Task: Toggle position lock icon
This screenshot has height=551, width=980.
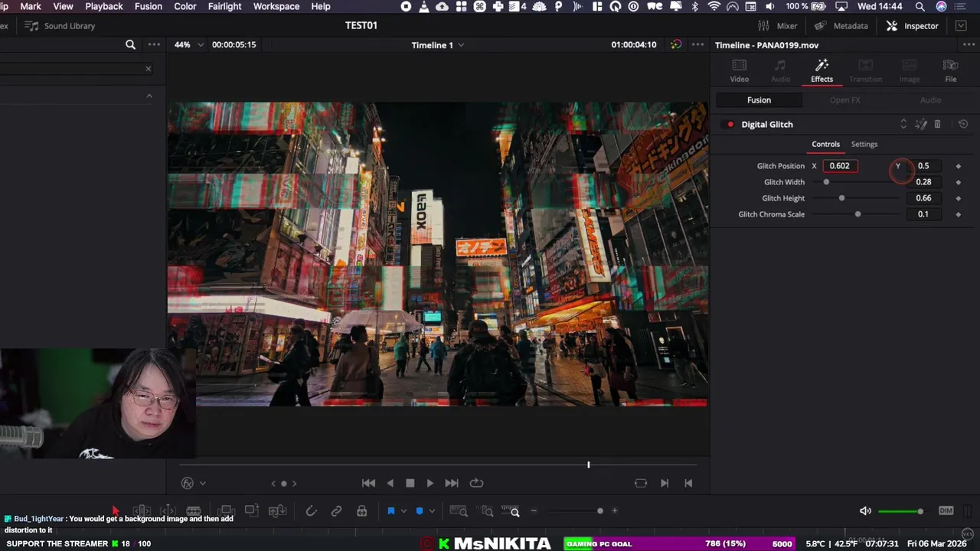Action: coord(361,511)
